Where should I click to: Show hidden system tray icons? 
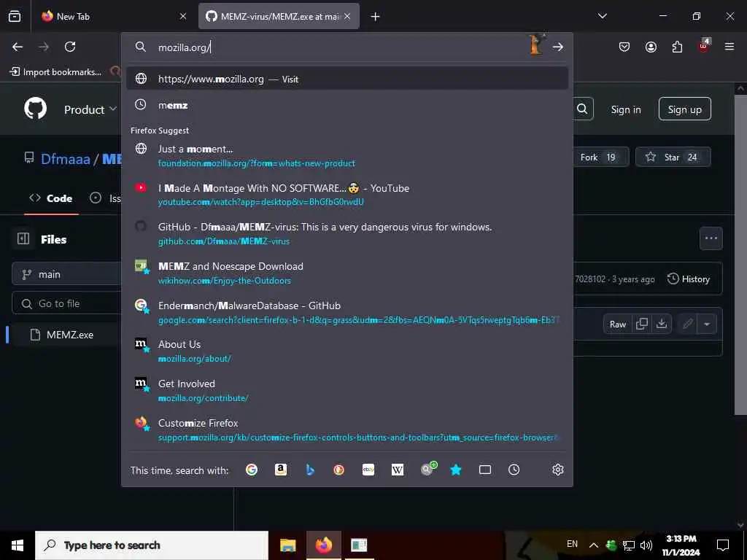click(x=594, y=545)
